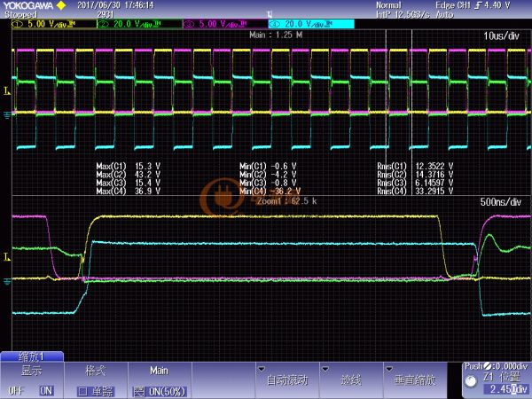
Task: Click the Main : 1.25 M record length
Action: 276,35
